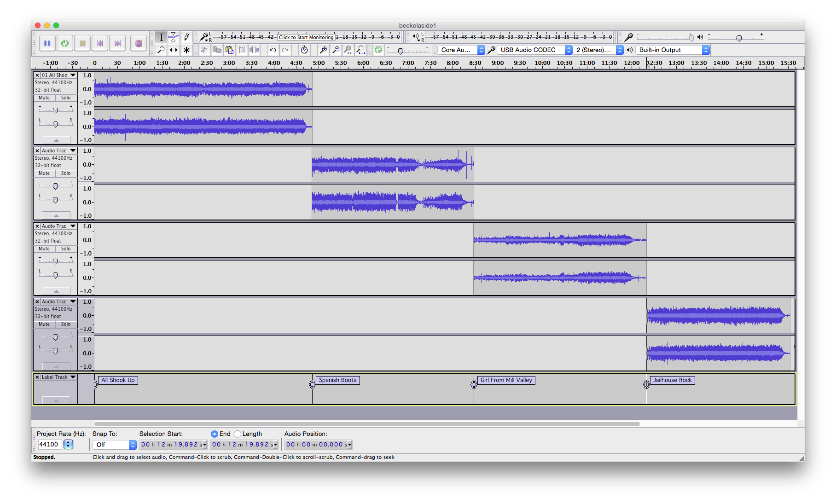836x504 pixels.
Task: Click the Zoom Out magnifier
Action: pyautogui.click(x=336, y=50)
